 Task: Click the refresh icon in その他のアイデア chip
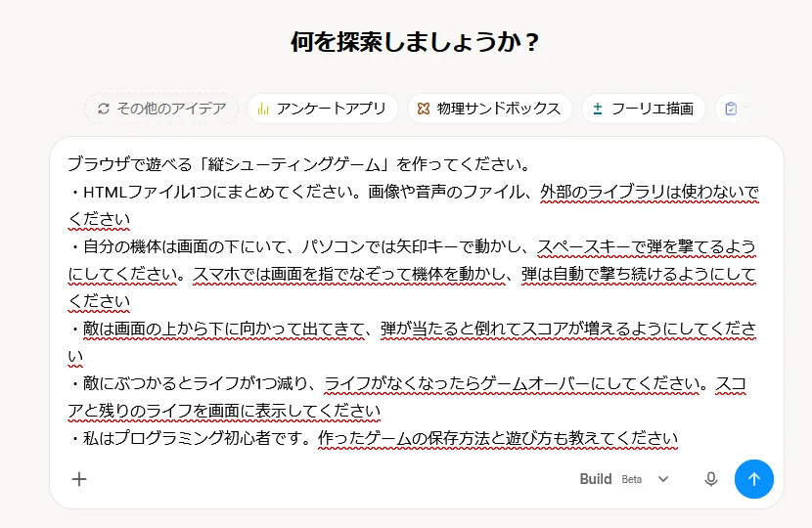[x=104, y=109]
